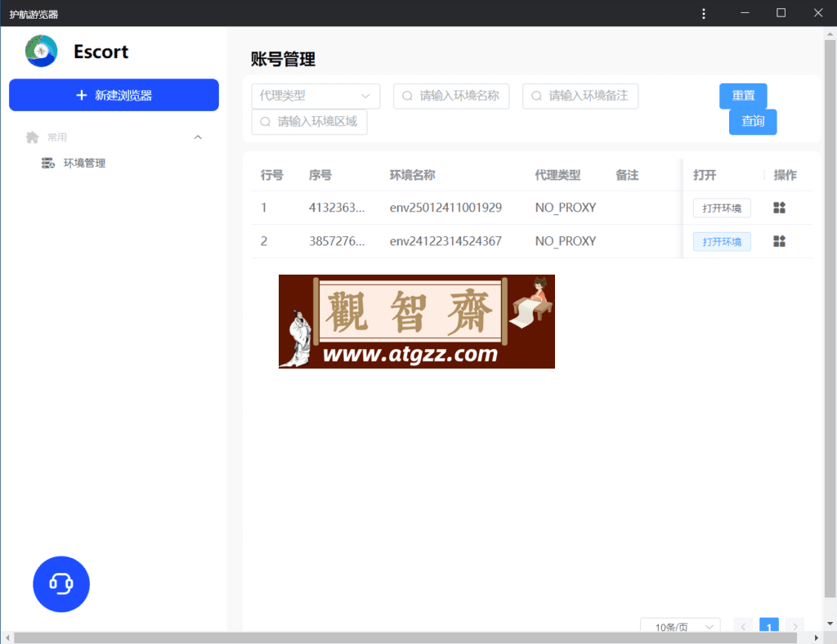The image size is (837, 644).
Task: Click the 重置 reset button
Action: point(743,96)
